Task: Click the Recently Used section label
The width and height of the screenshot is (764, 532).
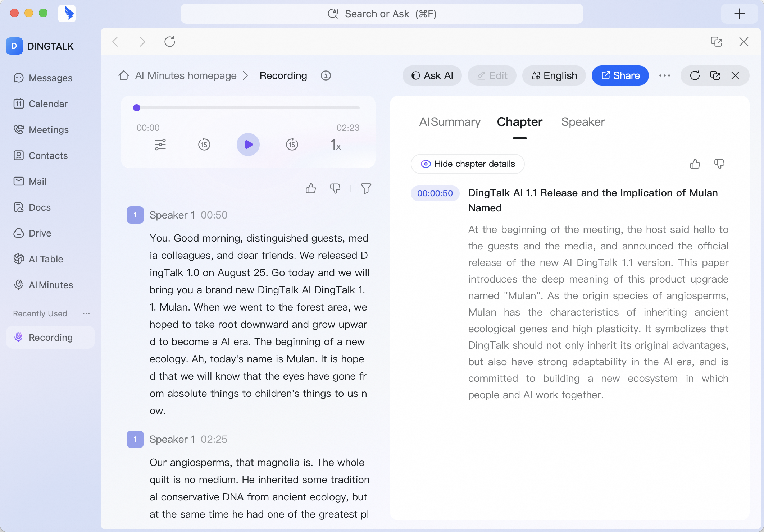Action: 40,313
